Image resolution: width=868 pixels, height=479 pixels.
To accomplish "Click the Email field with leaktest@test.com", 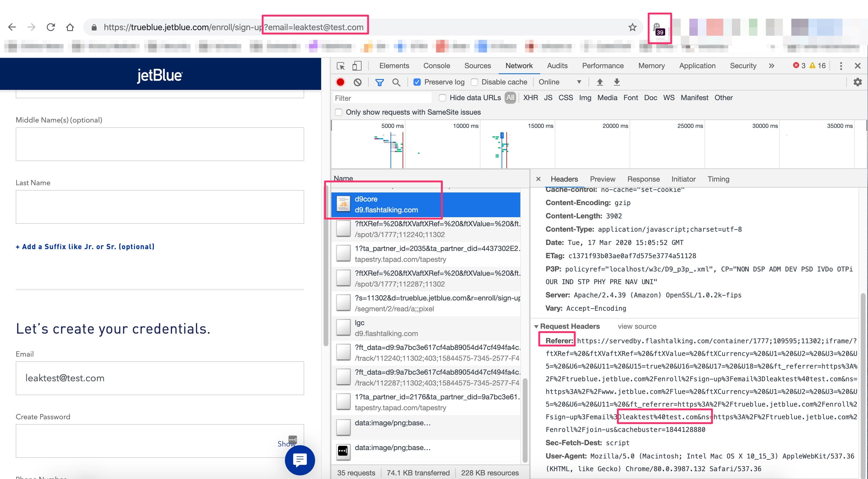I will tap(160, 378).
